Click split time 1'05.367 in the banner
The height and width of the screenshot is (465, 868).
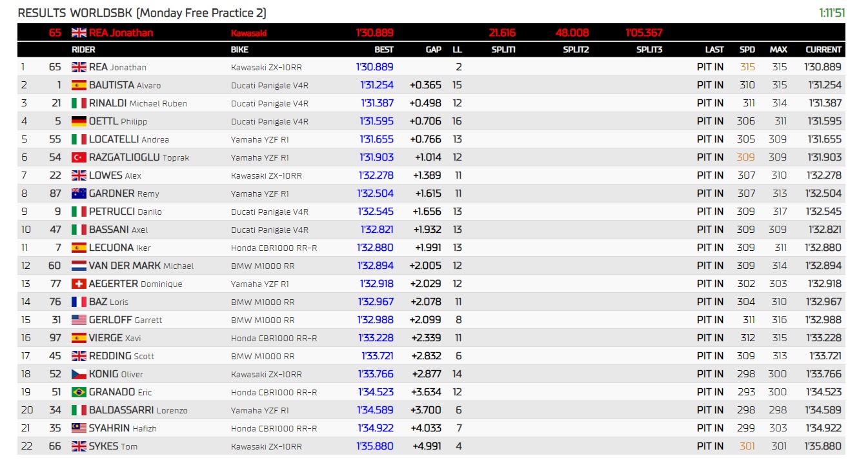(644, 33)
